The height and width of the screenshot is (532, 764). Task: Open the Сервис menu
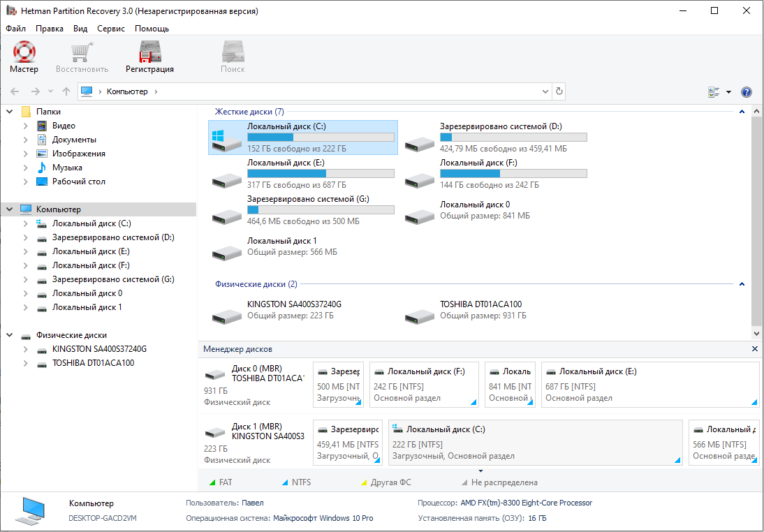coord(111,29)
